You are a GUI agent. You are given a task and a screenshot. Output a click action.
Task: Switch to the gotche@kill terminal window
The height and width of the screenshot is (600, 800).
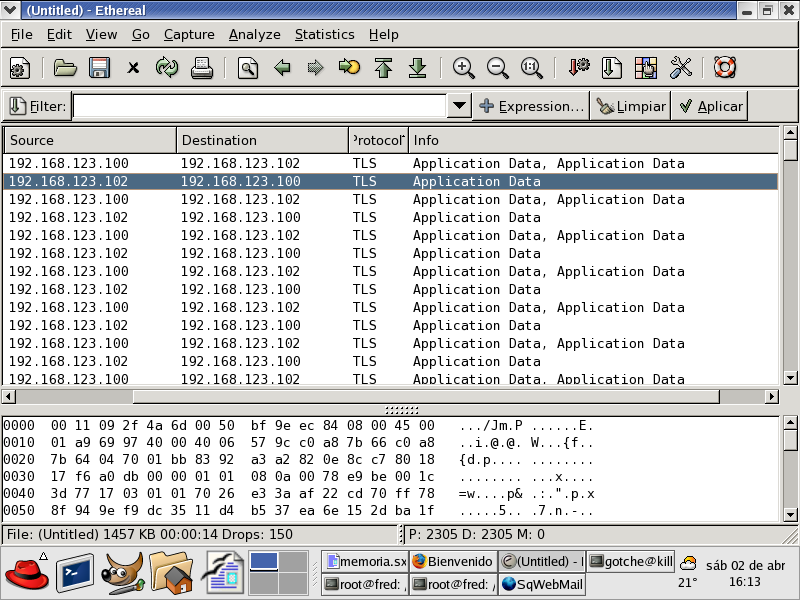click(x=631, y=561)
